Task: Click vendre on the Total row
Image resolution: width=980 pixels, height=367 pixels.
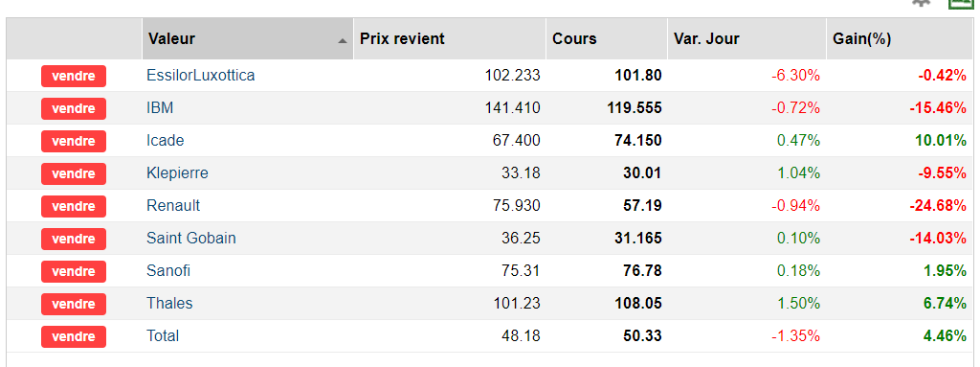Action: click(74, 336)
